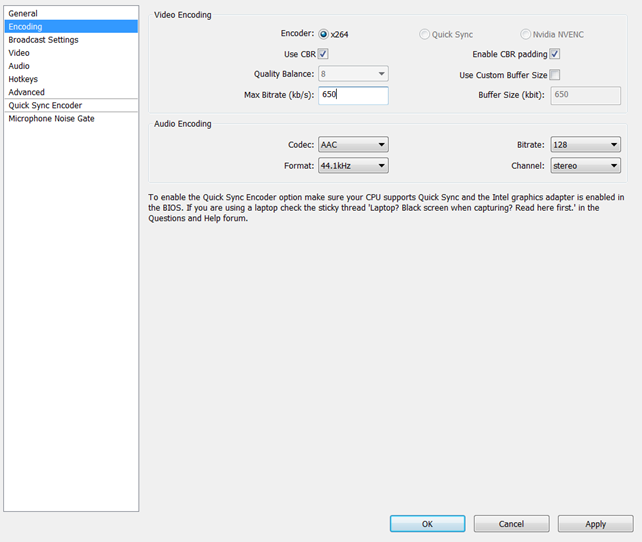
Task: Click the Max Bitrate (kb/s) label
Action: tap(279, 95)
